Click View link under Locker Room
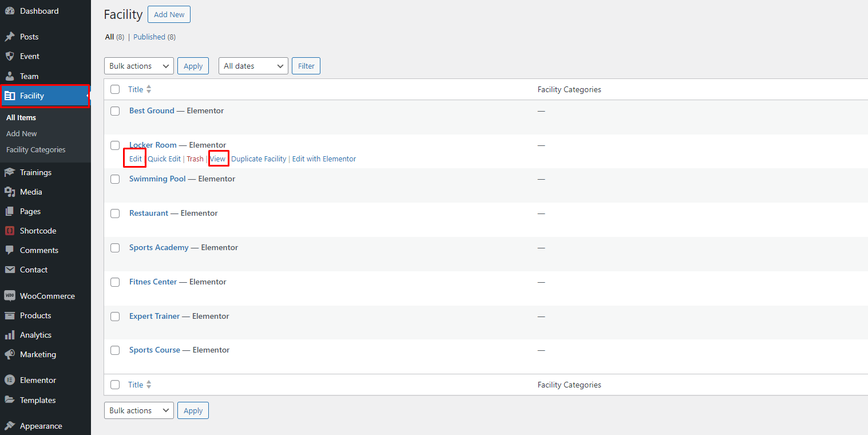868x435 pixels. (218, 159)
